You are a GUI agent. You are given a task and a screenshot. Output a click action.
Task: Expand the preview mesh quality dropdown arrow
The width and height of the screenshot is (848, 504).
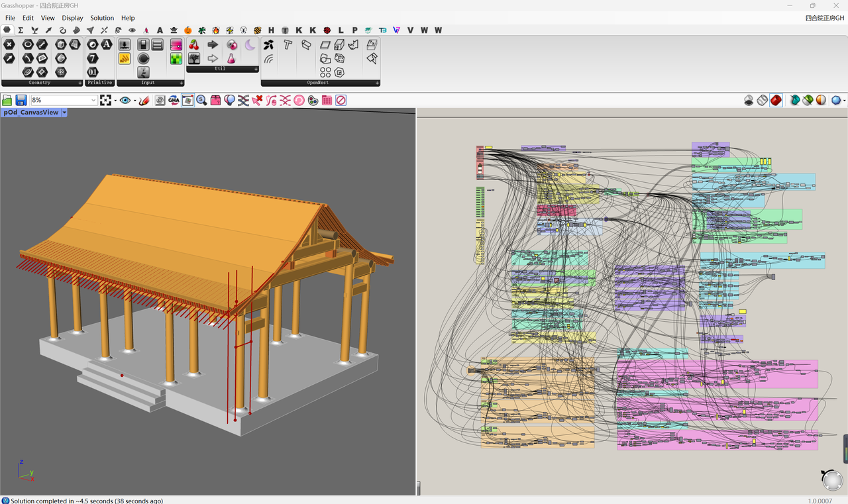coord(844,101)
